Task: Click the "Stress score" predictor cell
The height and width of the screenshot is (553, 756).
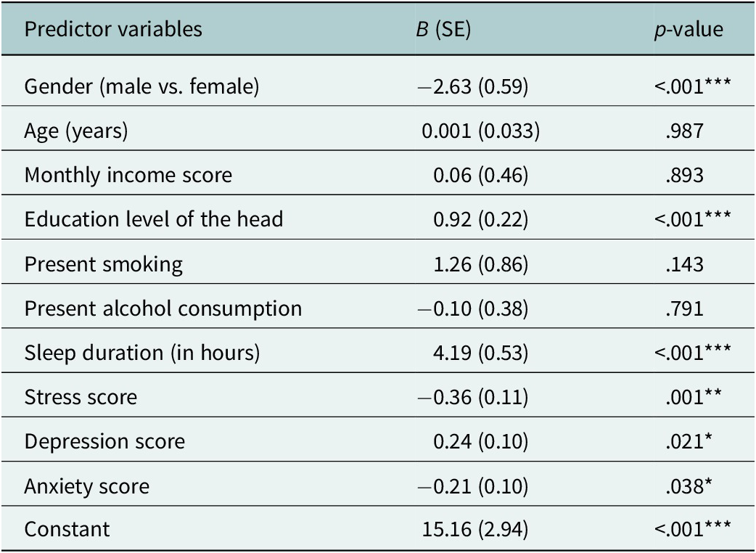Action: [x=81, y=397]
